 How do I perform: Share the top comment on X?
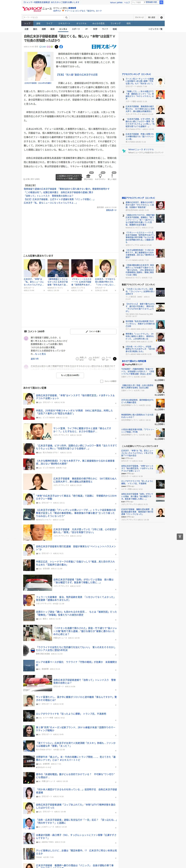point(115,359)
